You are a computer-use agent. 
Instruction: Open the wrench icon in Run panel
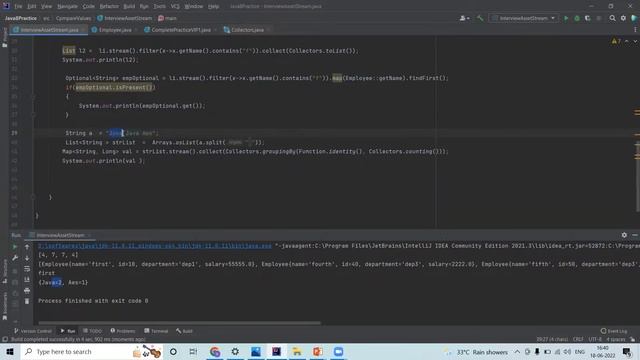15,258
